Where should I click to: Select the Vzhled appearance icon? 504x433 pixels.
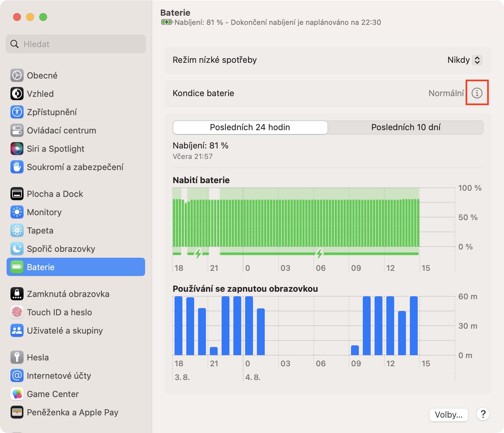click(17, 94)
